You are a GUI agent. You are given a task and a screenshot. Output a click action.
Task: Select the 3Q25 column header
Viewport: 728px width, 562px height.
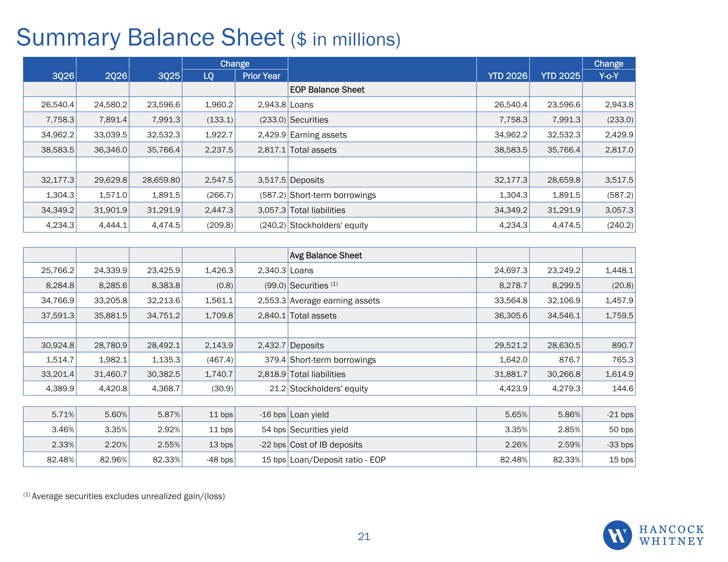pyautogui.click(x=169, y=76)
